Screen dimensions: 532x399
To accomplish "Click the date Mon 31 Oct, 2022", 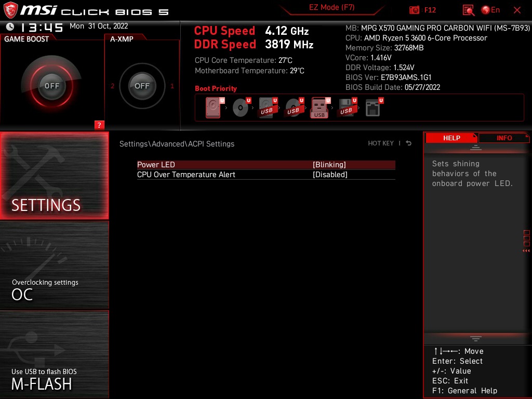I will pos(99,26).
